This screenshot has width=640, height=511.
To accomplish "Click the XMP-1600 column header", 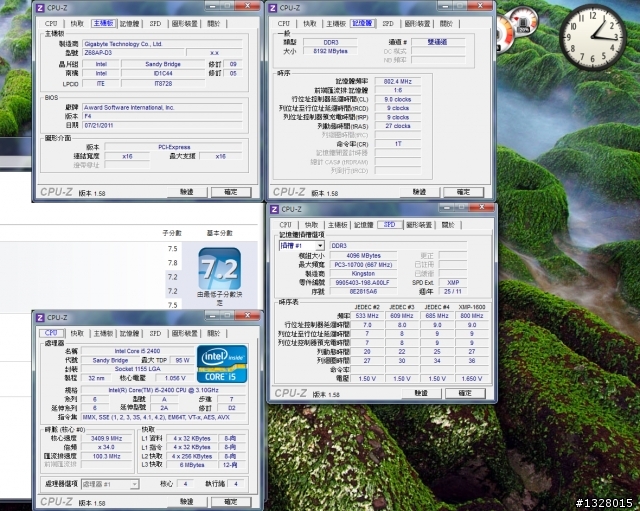I will [x=472, y=307].
